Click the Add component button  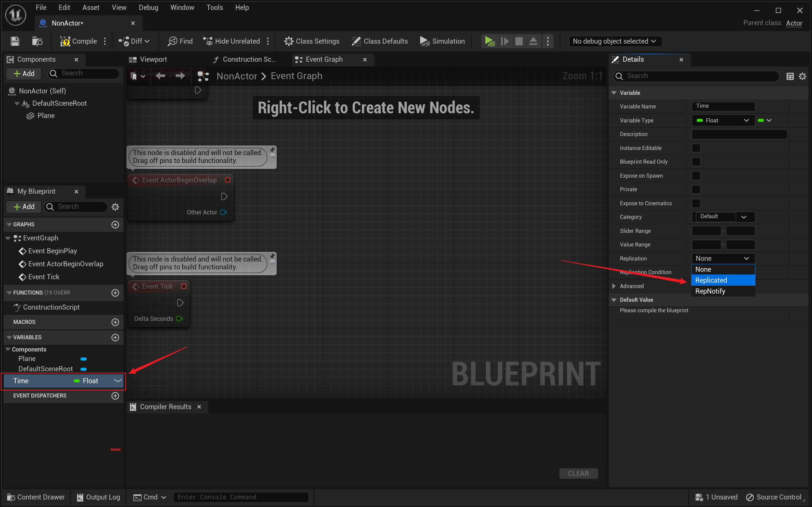(x=23, y=73)
